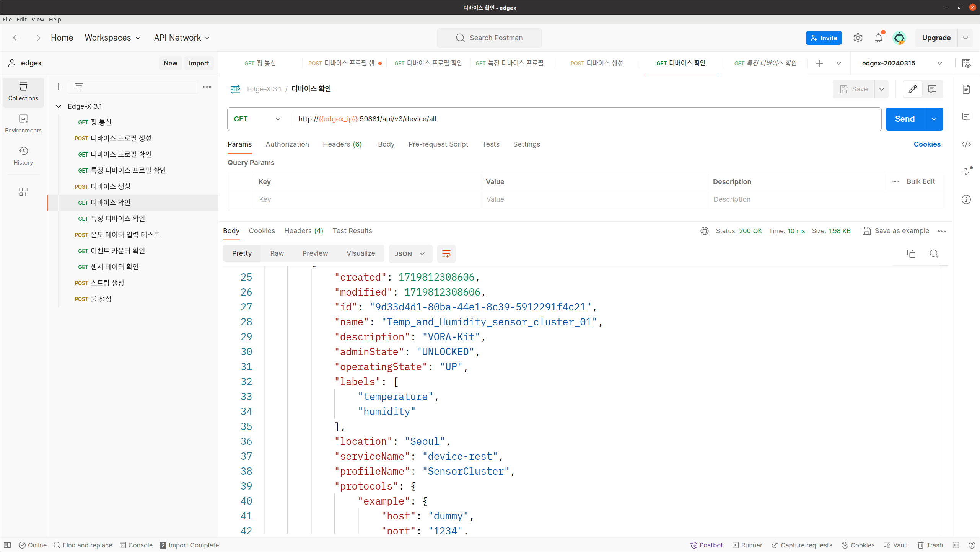This screenshot has height=552, width=980.
Task: Search within the response body
Action: [x=934, y=254]
